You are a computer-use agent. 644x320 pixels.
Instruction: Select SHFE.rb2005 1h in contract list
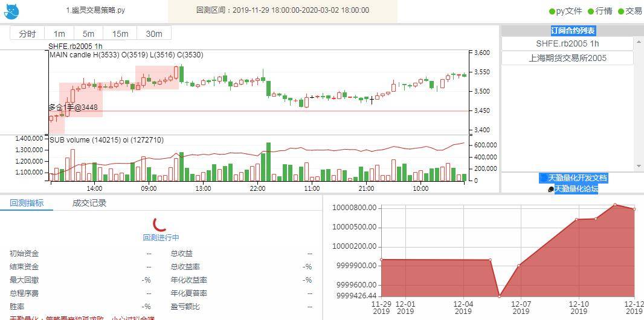(x=567, y=43)
